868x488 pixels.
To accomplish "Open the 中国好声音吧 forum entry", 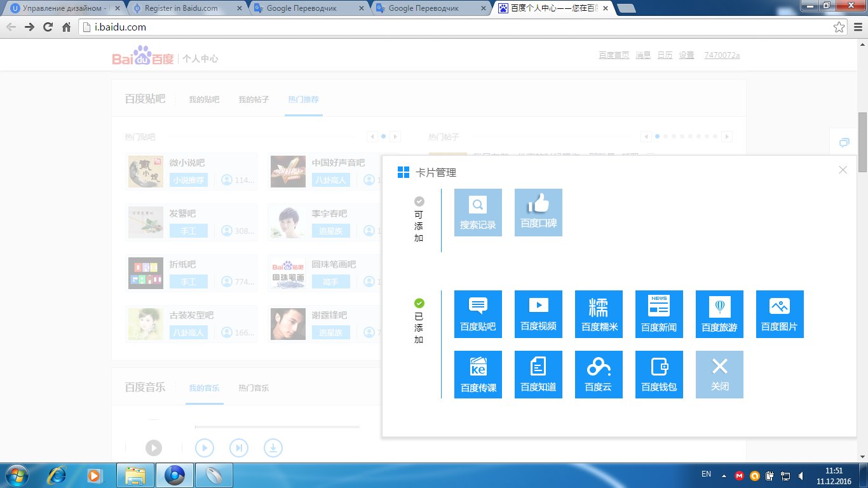I will tap(338, 163).
